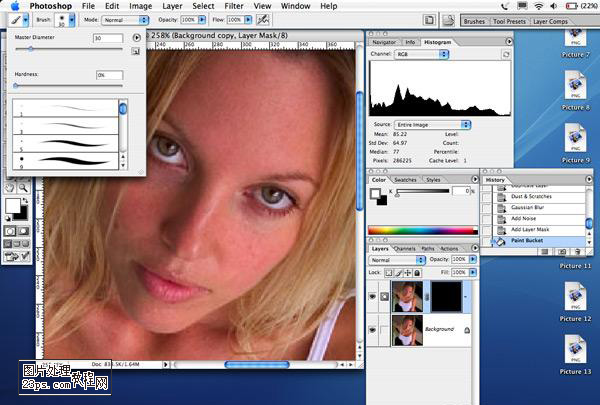The height and width of the screenshot is (405, 600).
Task: Reset to default colors icon in toolbox
Action: pyautogui.click(x=8, y=219)
